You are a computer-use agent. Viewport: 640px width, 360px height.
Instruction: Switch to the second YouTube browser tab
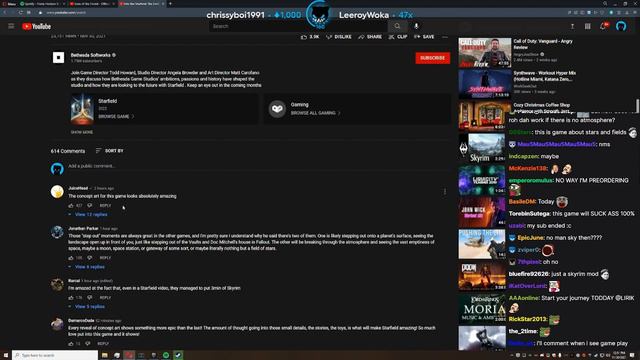point(92,4)
